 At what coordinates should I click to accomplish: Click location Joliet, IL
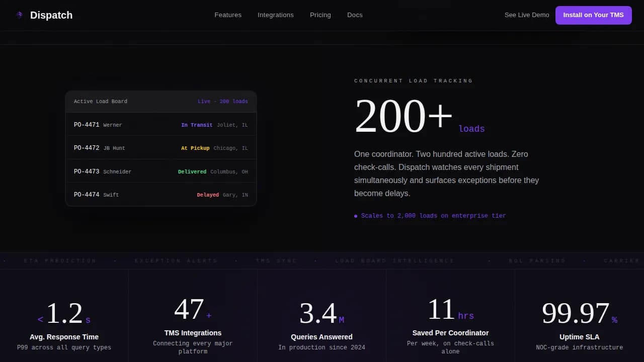(x=232, y=125)
